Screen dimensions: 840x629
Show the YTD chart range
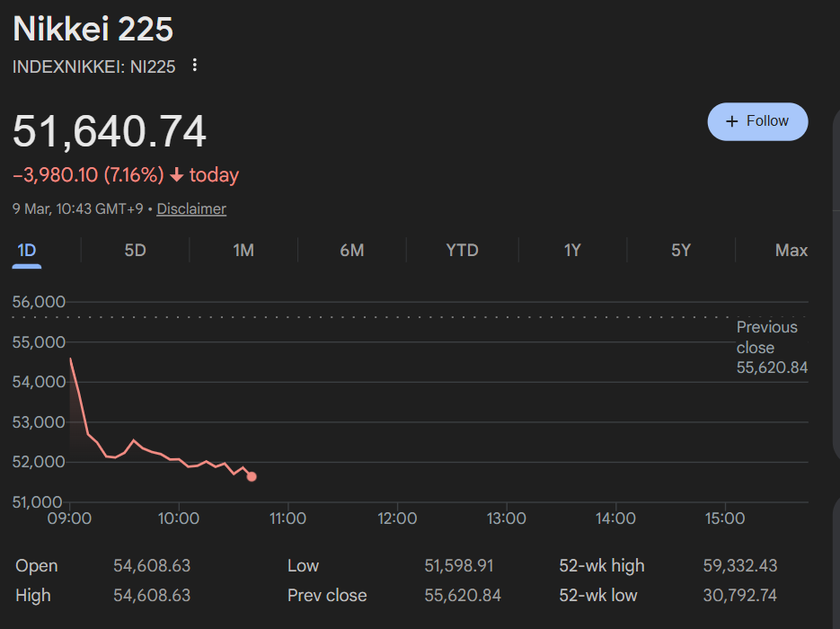[x=463, y=250]
